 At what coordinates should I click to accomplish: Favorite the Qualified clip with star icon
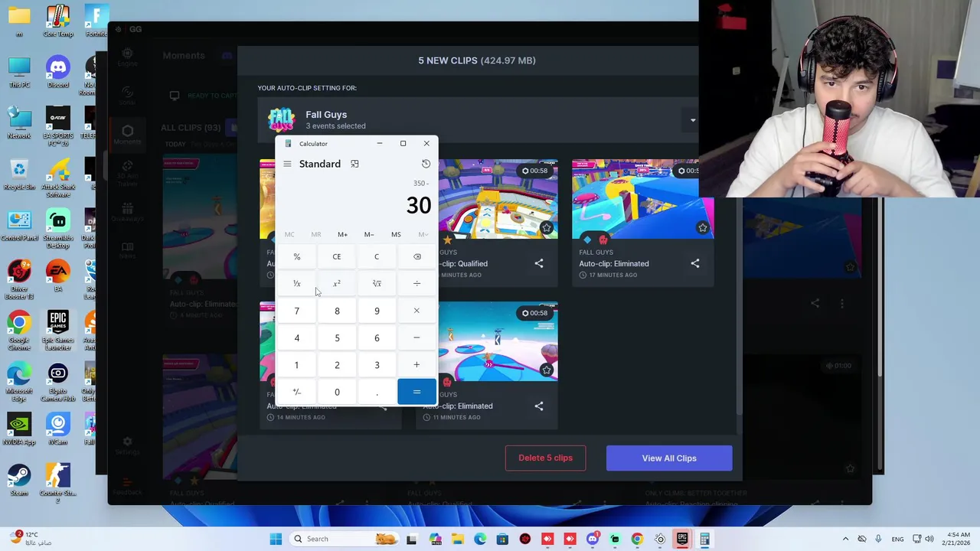coord(546,227)
